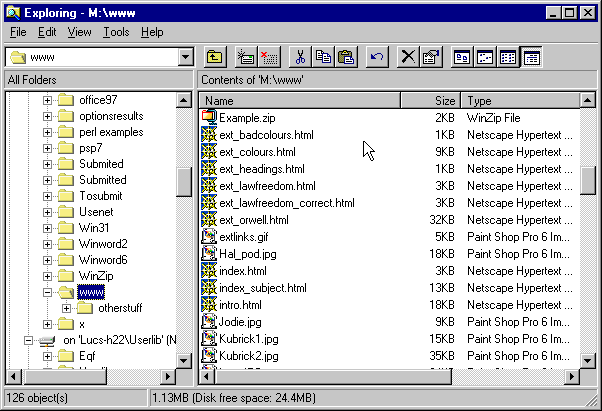The width and height of the screenshot is (602, 411).
Task: Click the Paste clipboard icon
Action: tap(346, 58)
